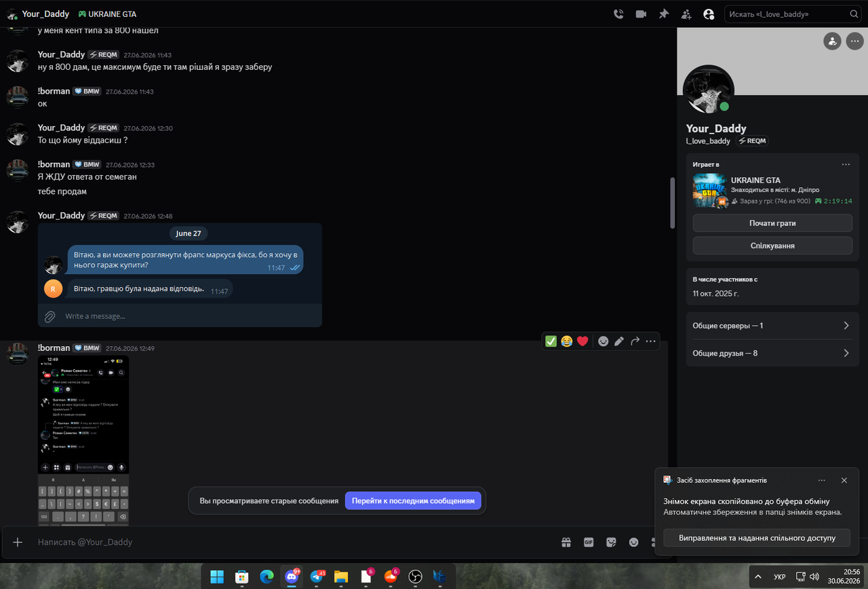Open File Explorer from the taskbar
Viewport: 868px width, 589px height.
tap(341, 577)
